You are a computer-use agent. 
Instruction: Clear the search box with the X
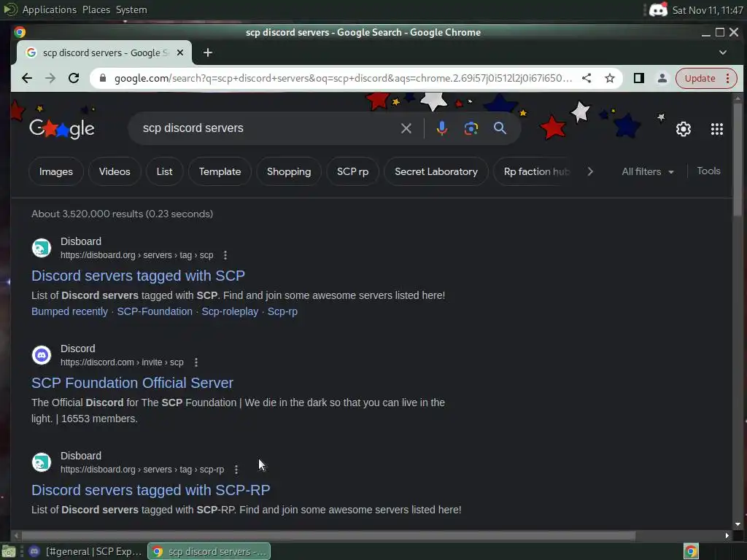tap(406, 128)
